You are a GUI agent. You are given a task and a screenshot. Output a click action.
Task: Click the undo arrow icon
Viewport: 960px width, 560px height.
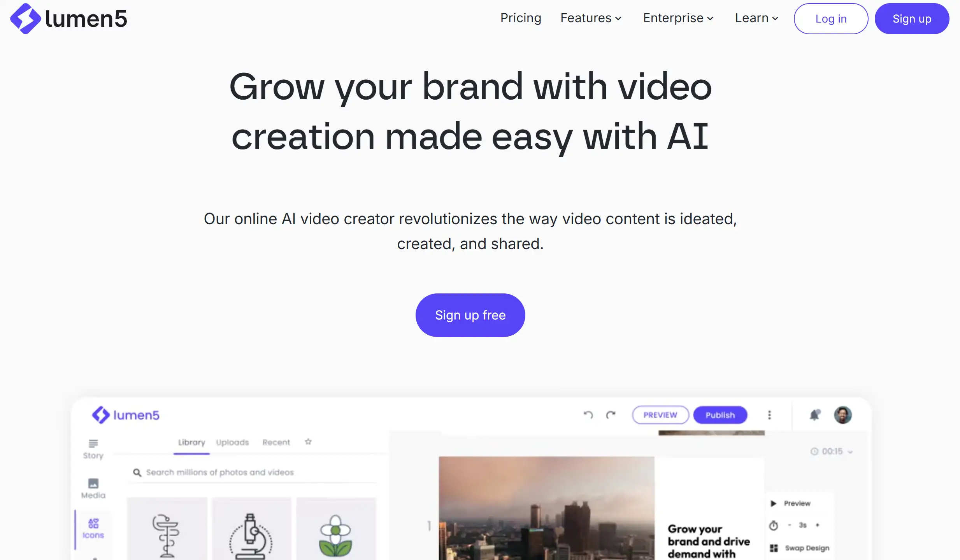[588, 415]
